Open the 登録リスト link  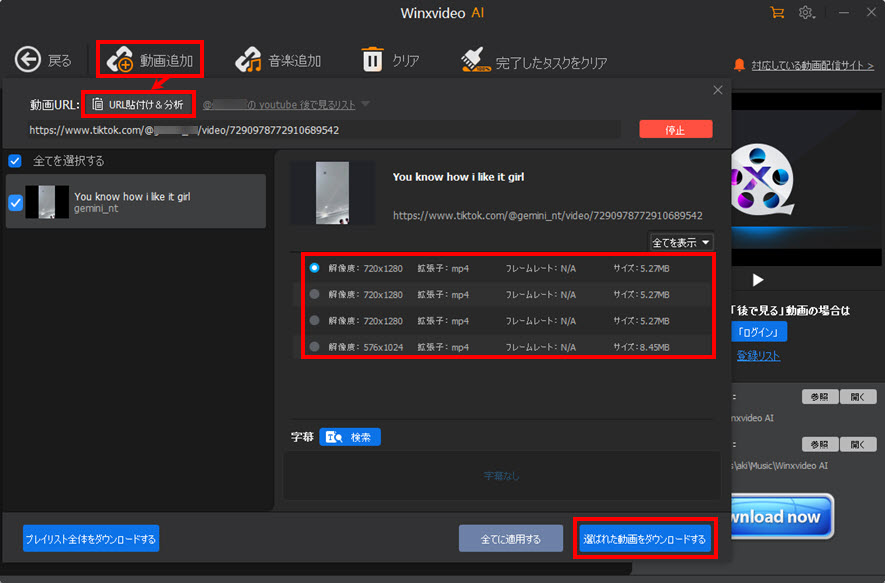758,356
